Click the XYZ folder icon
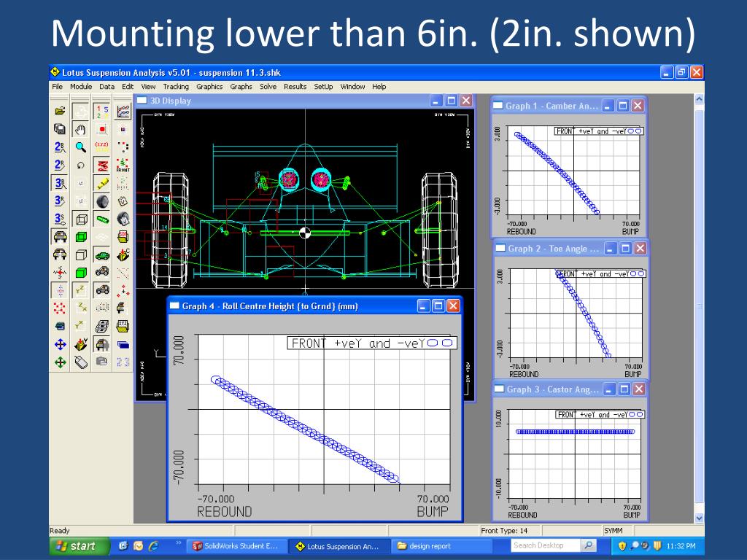Screen dimensions: 747x560 click(x=123, y=327)
